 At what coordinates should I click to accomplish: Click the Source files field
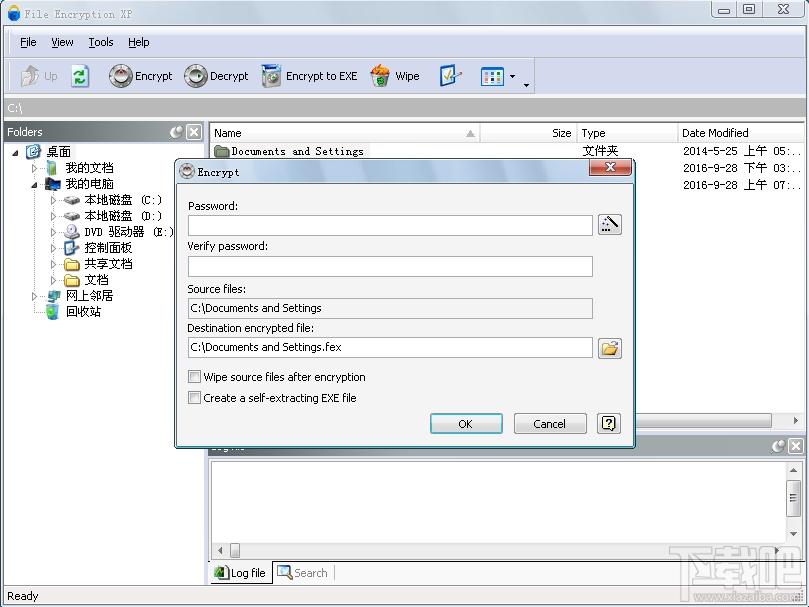pos(390,308)
